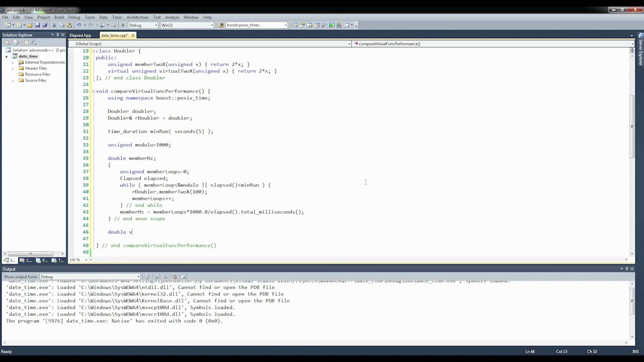Open Solution Explorer window position menu

pos(51,35)
